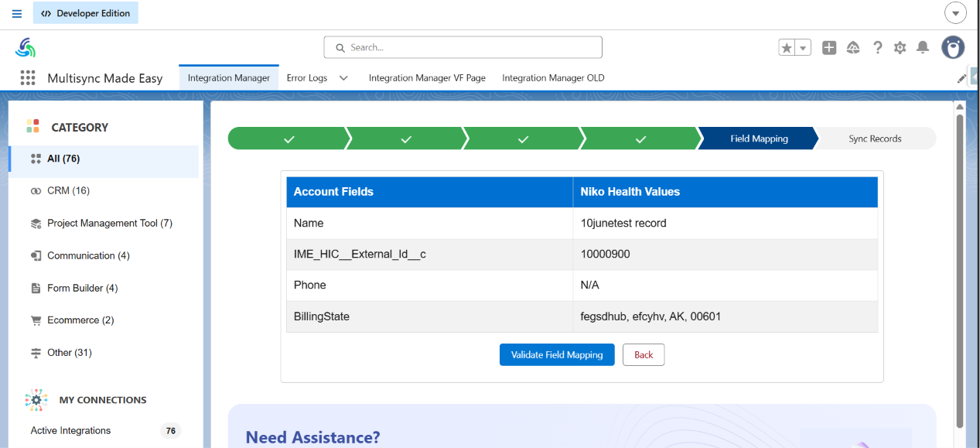Click the Name field cell

430,223
